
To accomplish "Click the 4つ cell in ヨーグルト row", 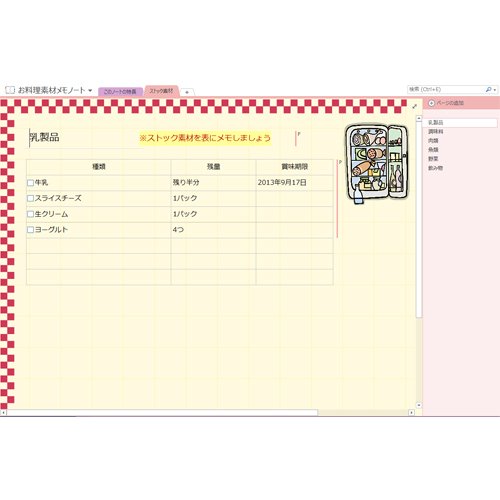I will pyautogui.click(x=213, y=230).
